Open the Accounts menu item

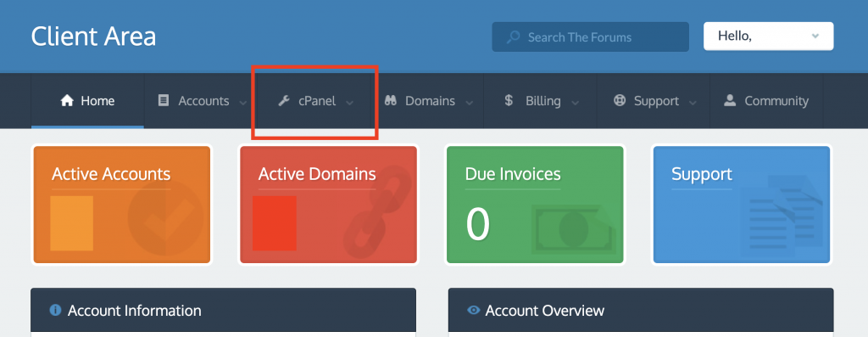tap(201, 101)
